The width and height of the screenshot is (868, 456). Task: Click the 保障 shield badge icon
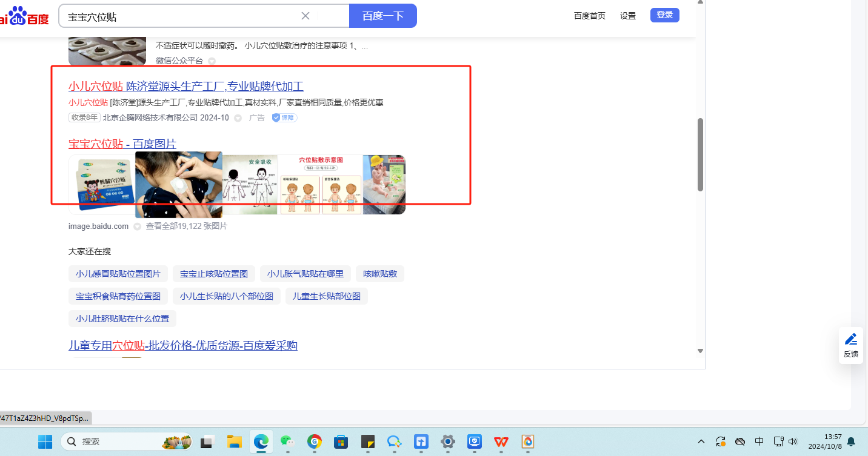click(284, 117)
